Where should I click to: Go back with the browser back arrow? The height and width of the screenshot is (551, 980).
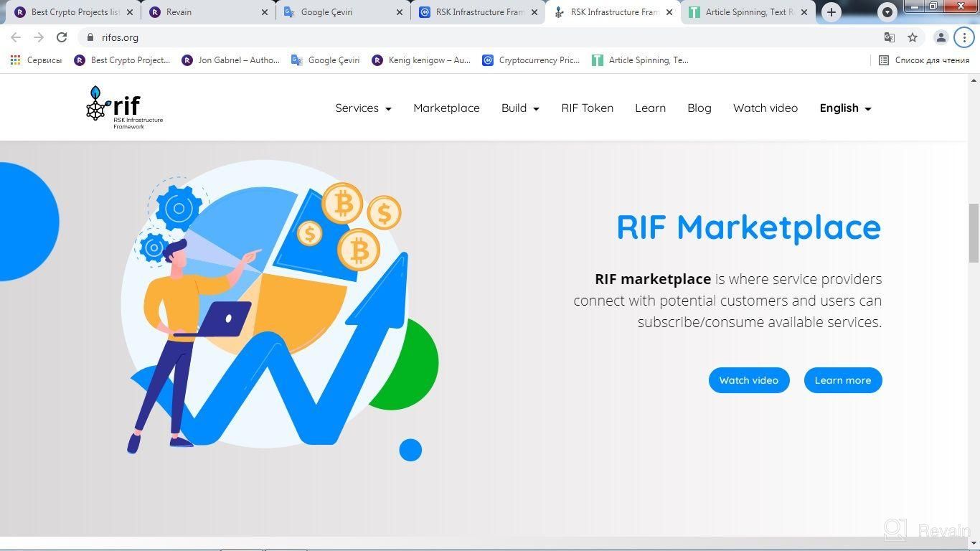(16, 37)
